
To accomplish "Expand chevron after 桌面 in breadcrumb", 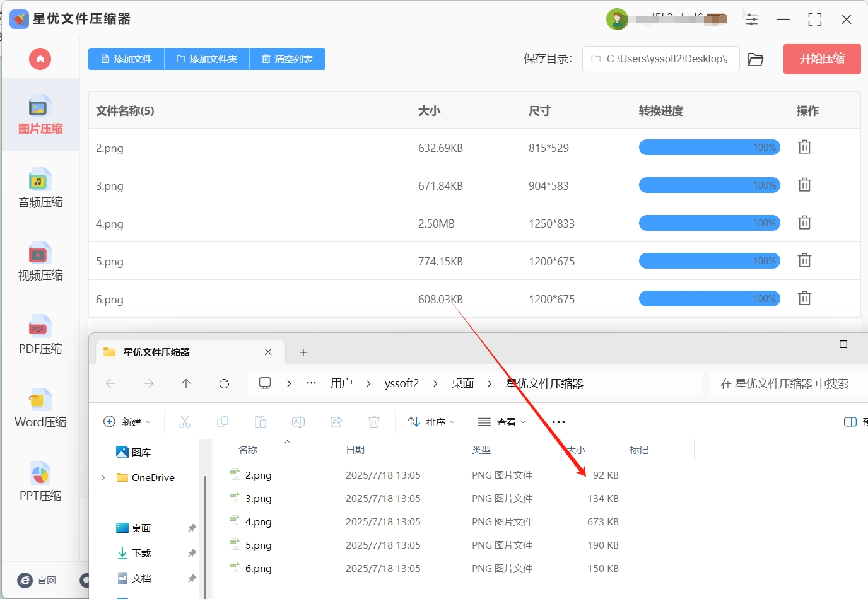I will coord(490,383).
